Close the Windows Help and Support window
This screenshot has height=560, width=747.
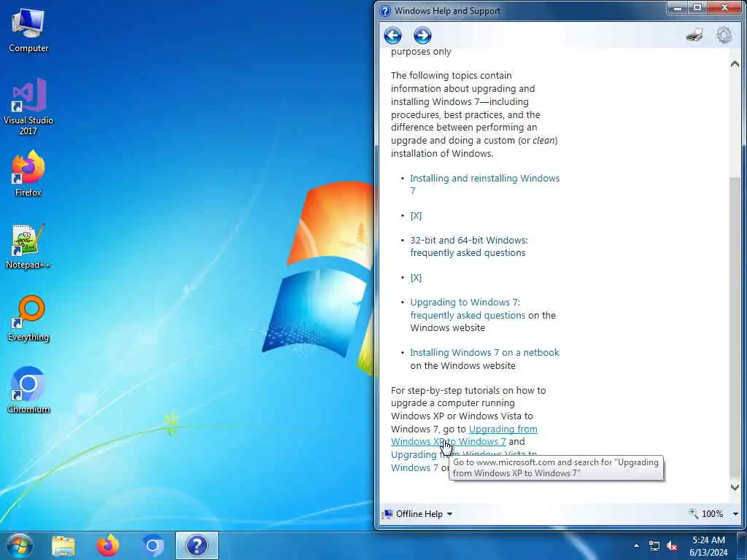[724, 7]
